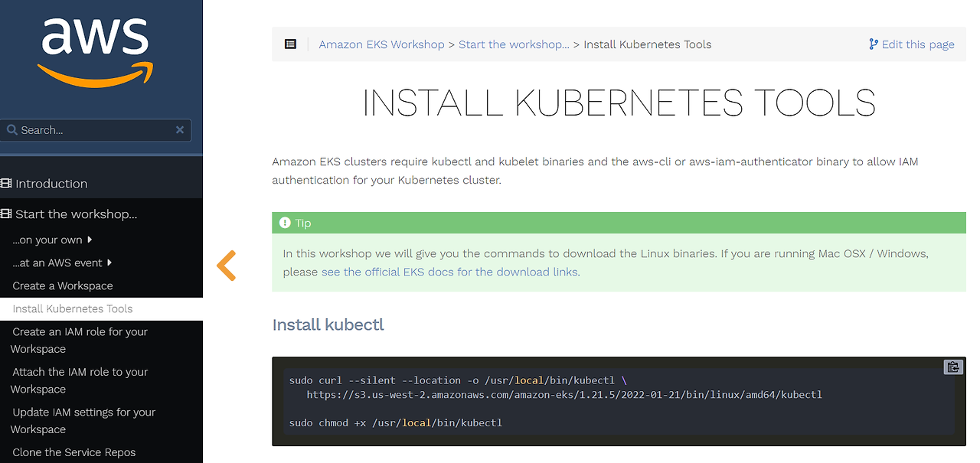The height and width of the screenshot is (463, 980).
Task: Click the green Tip header bar
Action: [619, 223]
